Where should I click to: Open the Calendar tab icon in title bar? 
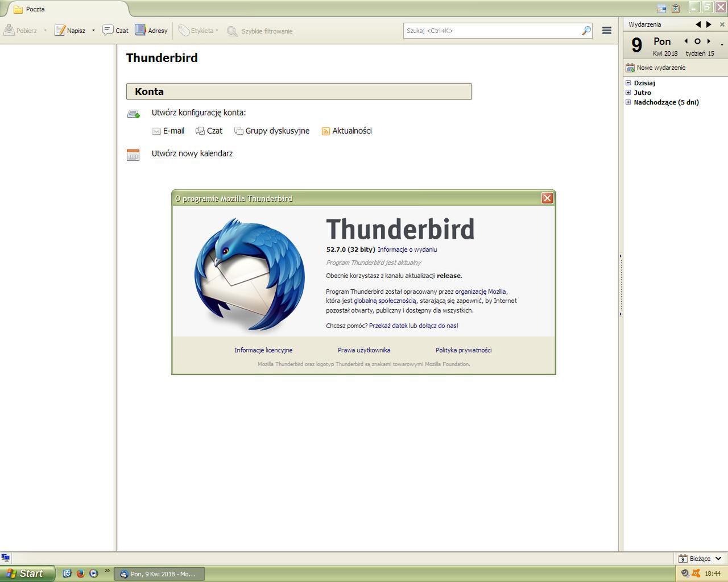(661, 9)
